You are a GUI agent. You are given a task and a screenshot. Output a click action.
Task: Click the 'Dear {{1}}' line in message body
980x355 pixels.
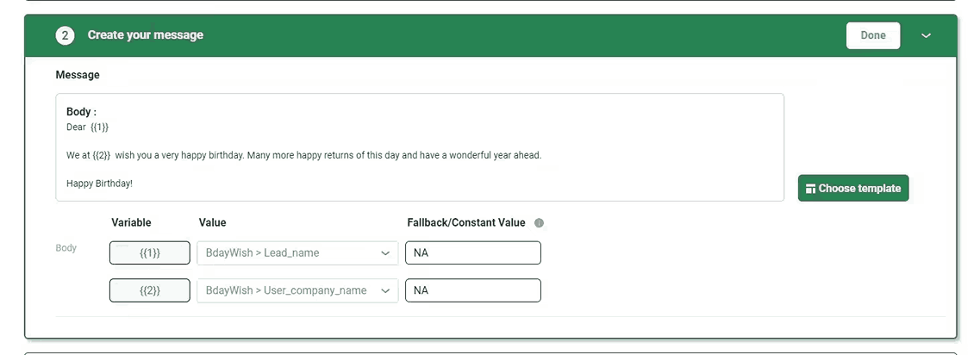pos(88,128)
